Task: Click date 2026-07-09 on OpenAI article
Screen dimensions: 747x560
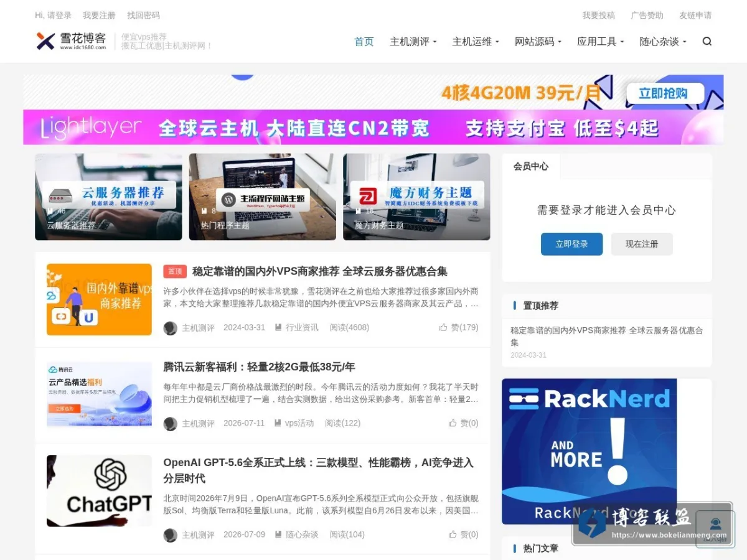Action: [244, 534]
